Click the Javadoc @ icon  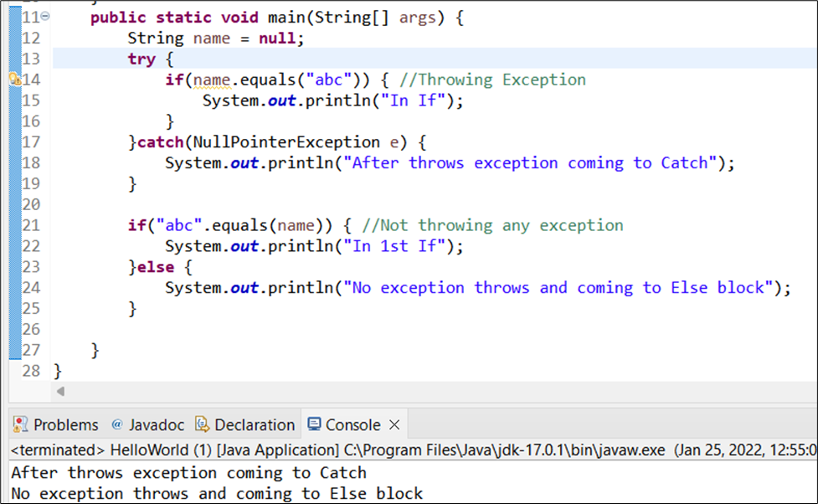[117, 424]
